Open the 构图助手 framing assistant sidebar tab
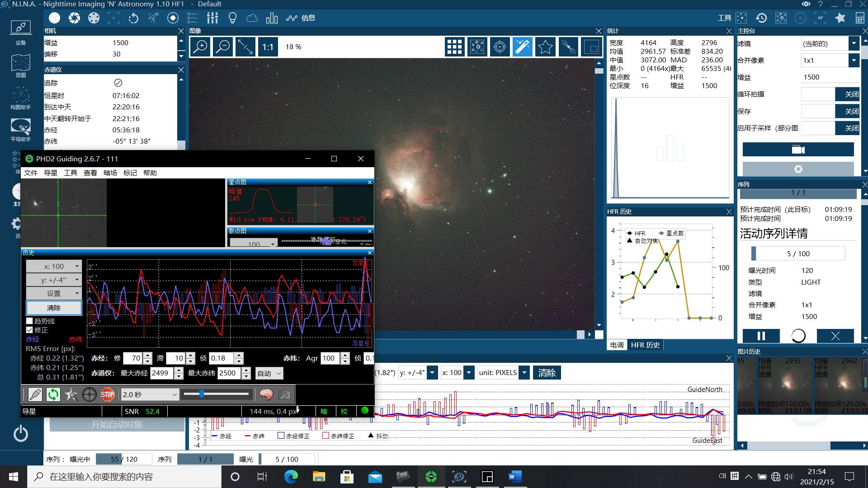 [21, 98]
